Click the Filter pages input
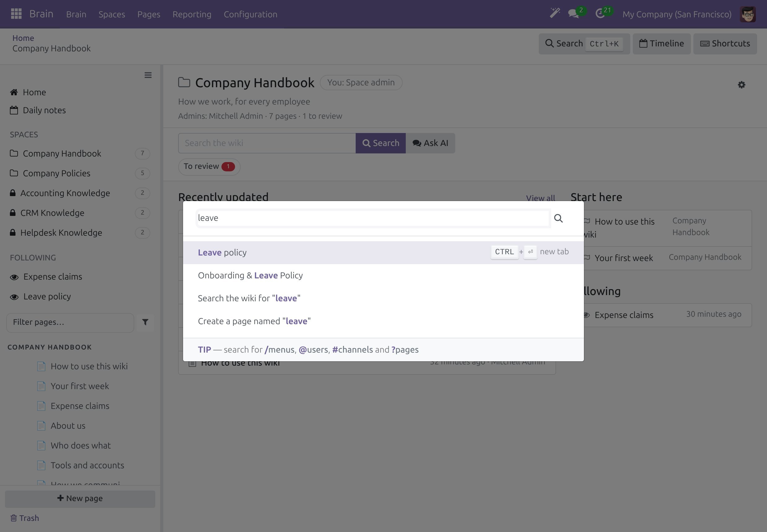The height and width of the screenshot is (532, 767). click(70, 322)
